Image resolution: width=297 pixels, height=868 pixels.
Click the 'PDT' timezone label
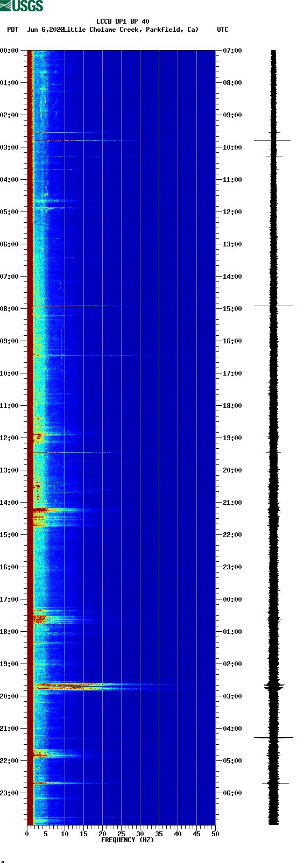pyautogui.click(x=12, y=30)
